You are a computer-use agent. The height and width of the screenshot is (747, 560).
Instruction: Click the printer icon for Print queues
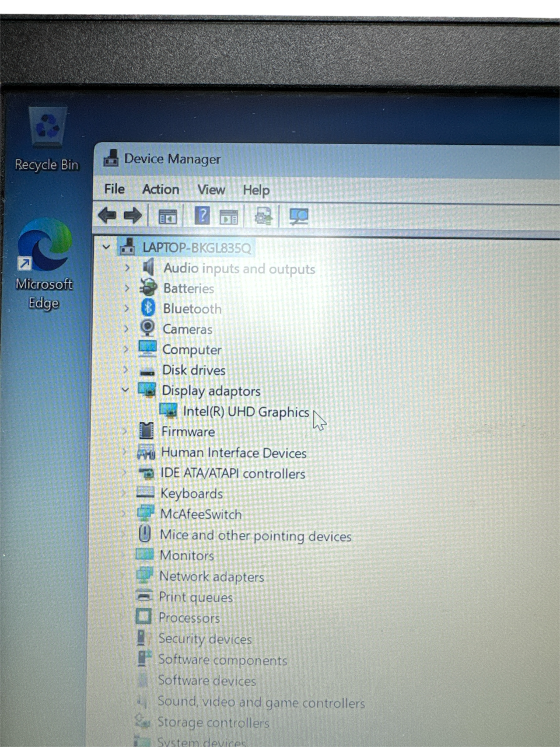tap(143, 596)
